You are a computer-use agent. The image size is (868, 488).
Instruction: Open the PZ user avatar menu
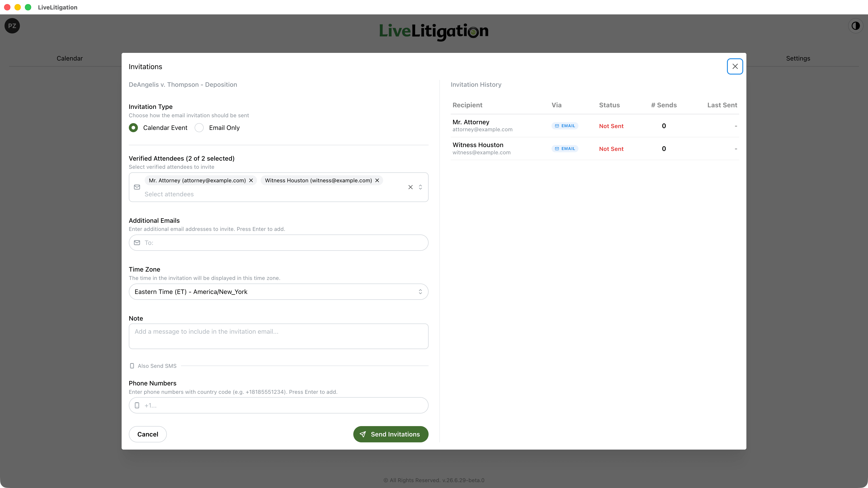click(x=12, y=26)
